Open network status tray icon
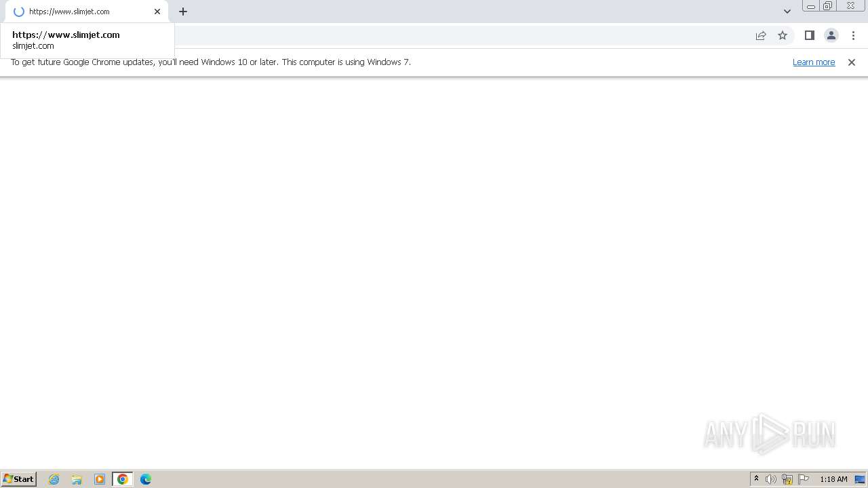 click(787, 479)
